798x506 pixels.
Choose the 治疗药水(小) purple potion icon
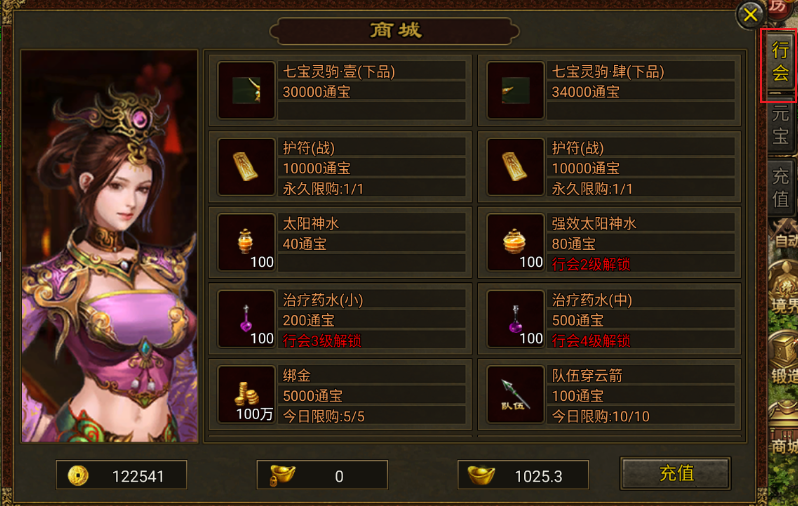246,319
